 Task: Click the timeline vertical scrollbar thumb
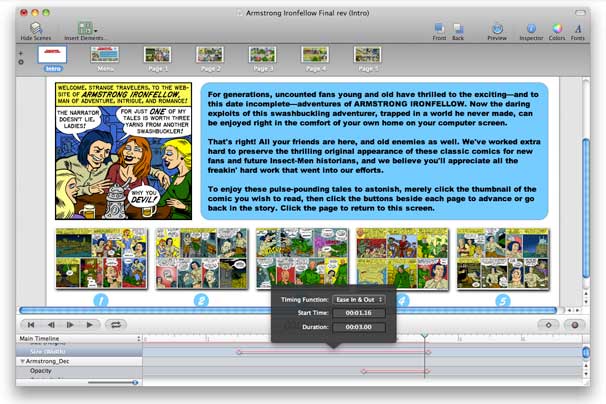(x=586, y=352)
